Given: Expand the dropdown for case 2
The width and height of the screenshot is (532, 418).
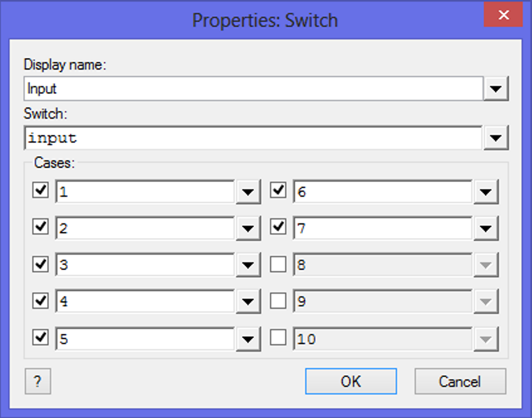Looking at the screenshot, I should 248,228.
